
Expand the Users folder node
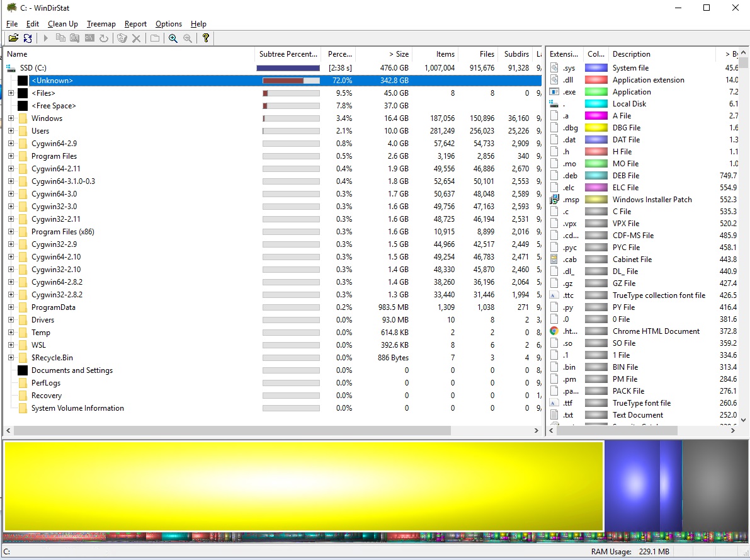point(11,130)
